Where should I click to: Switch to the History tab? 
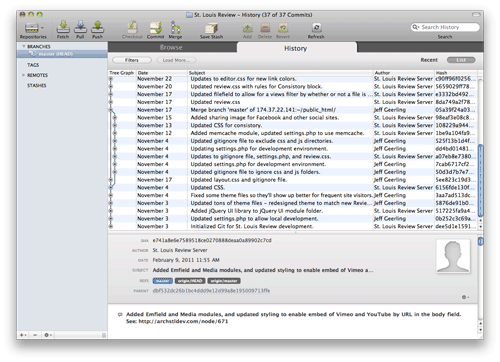296,48
